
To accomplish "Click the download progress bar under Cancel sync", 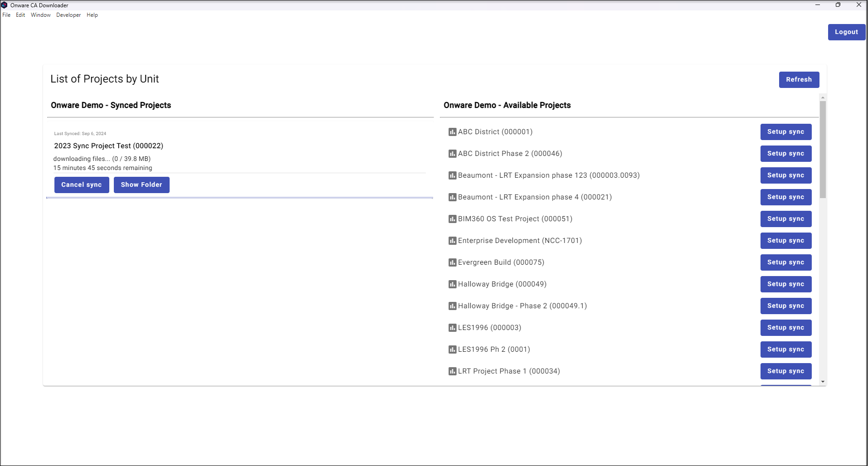I will (239, 198).
